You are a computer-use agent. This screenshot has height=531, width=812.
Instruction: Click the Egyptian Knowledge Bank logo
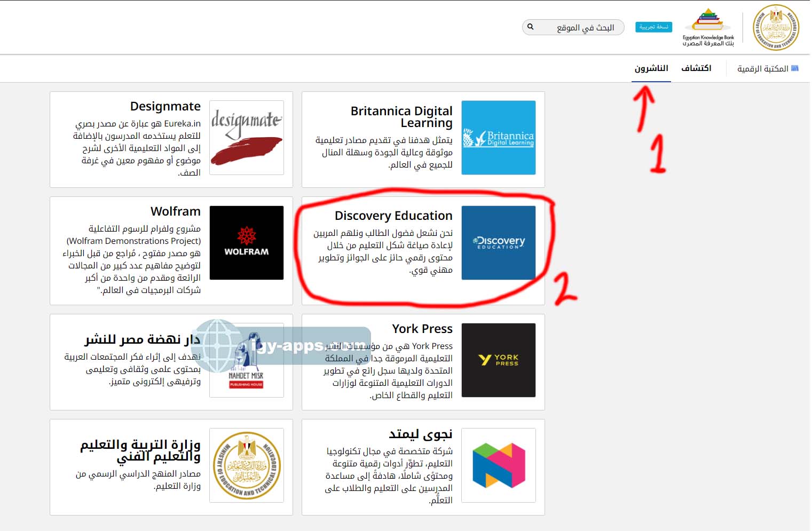coord(708,27)
